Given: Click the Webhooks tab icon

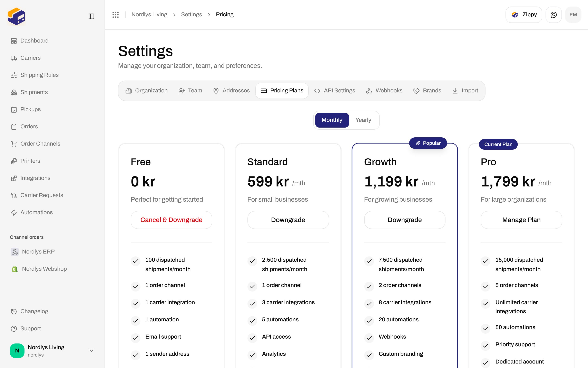Looking at the screenshot, I should 369,91.
